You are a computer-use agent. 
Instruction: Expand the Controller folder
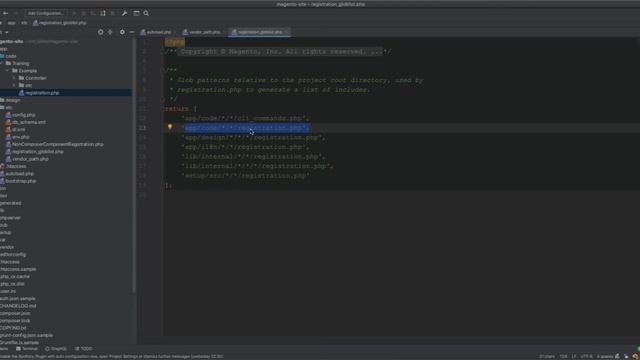(x=14, y=78)
